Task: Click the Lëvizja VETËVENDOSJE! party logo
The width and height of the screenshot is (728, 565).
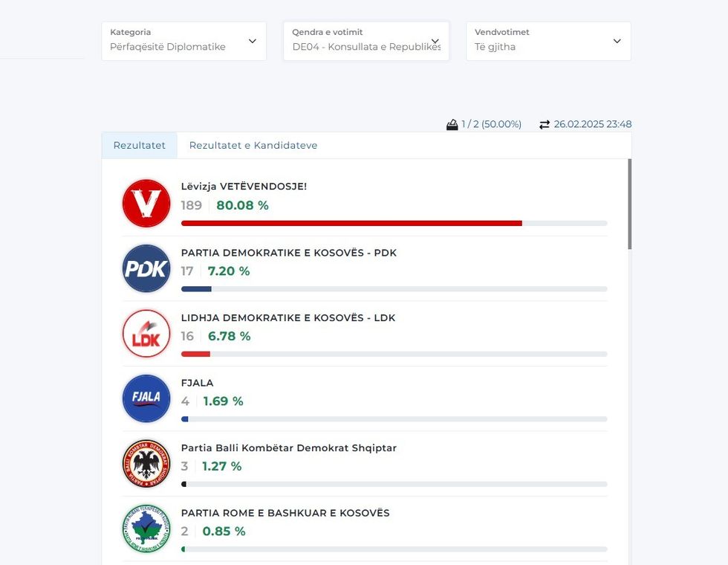Action: pyautogui.click(x=146, y=203)
